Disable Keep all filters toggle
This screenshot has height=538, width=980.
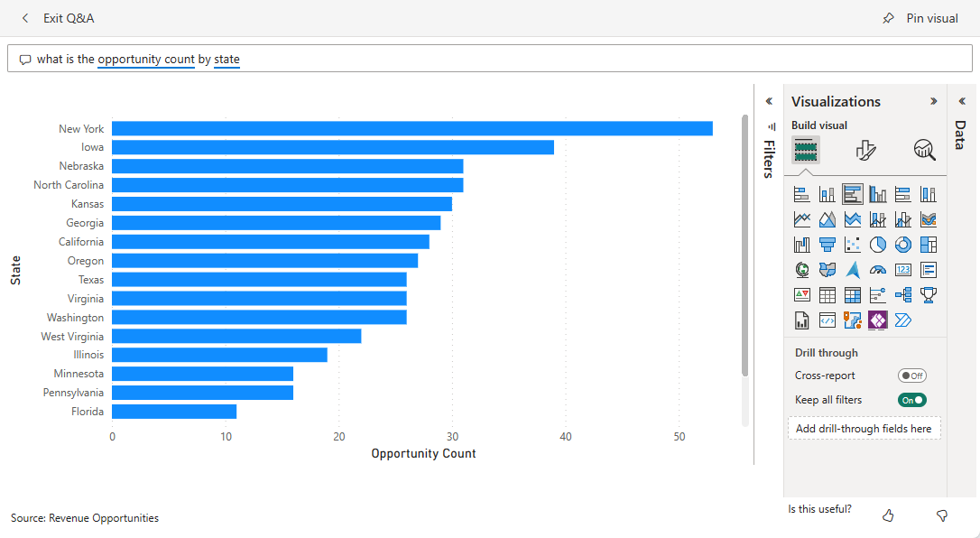[911, 399]
